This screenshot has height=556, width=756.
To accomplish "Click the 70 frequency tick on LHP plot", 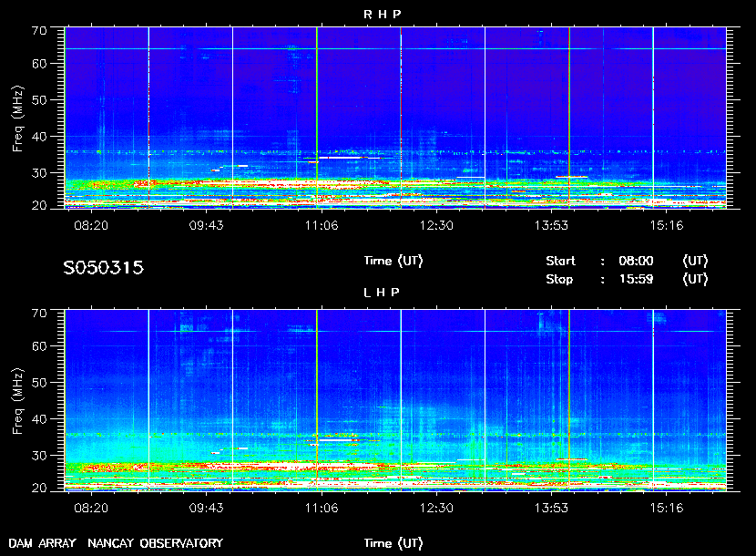I will tap(39, 314).
